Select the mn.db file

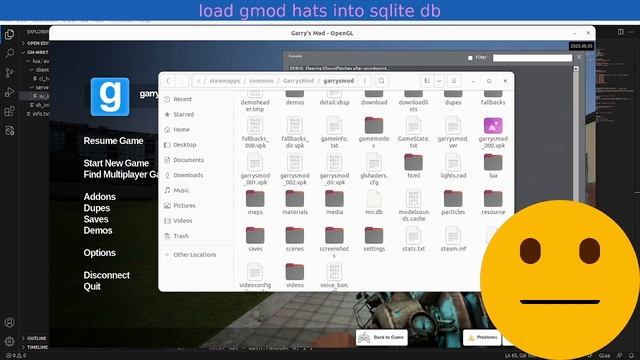(x=374, y=202)
